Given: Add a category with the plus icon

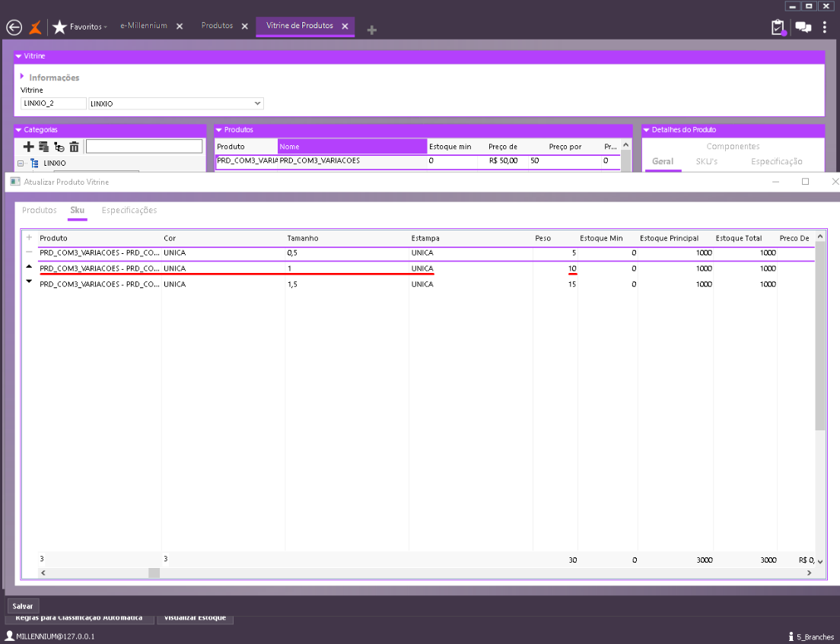Looking at the screenshot, I should (28, 147).
